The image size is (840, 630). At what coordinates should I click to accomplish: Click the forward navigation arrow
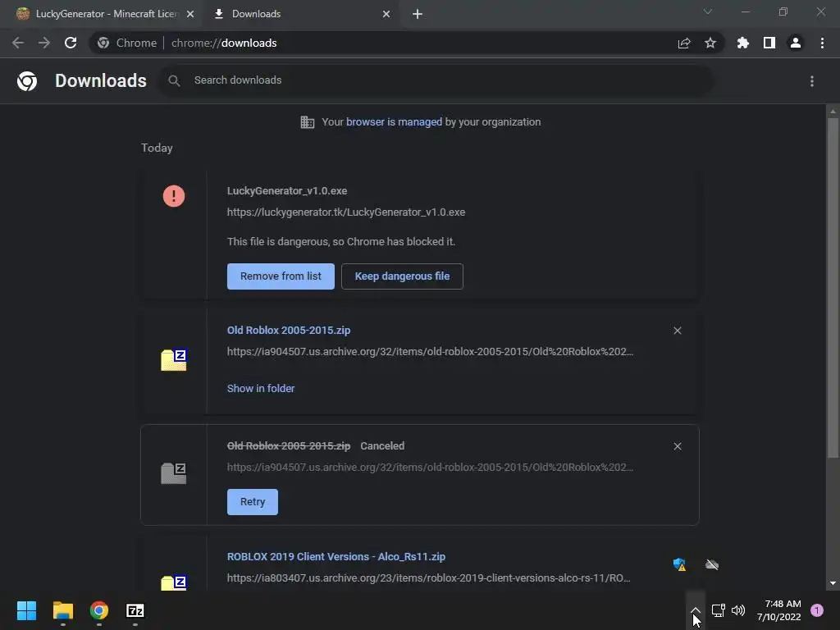[x=44, y=43]
